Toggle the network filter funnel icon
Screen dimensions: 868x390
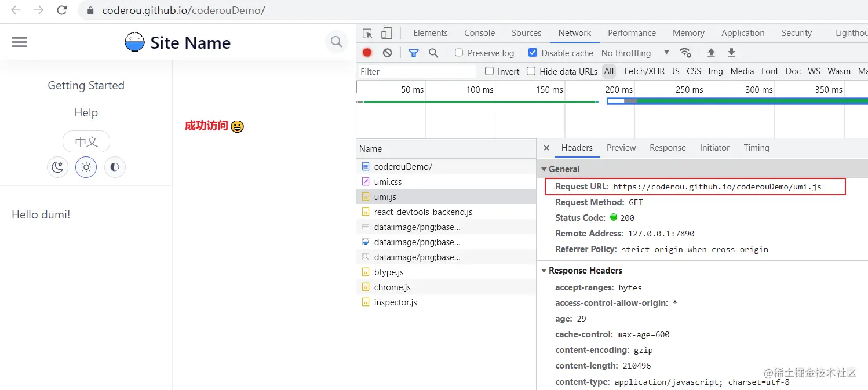[413, 53]
